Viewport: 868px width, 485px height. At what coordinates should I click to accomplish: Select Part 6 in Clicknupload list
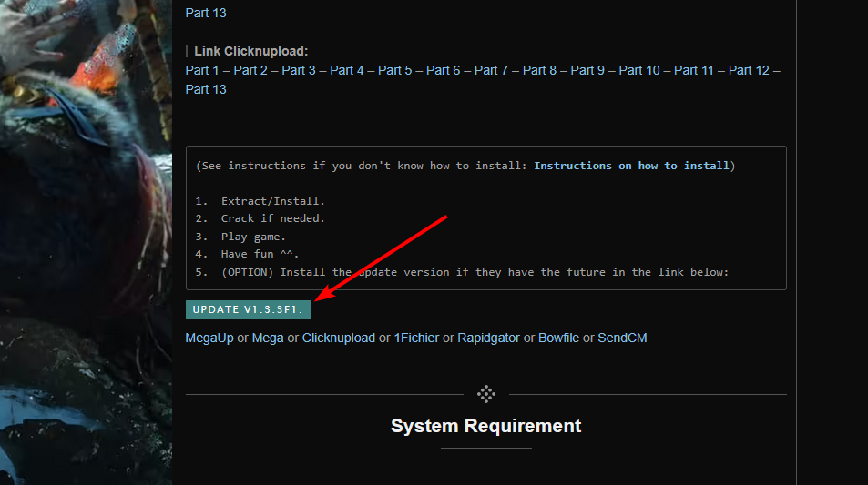tap(444, 70)
